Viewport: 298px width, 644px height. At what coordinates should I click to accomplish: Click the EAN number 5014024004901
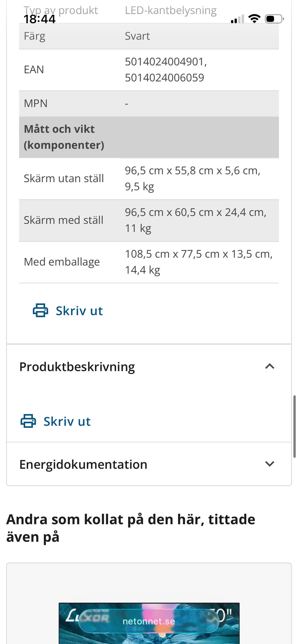click(x=165, y=62)
